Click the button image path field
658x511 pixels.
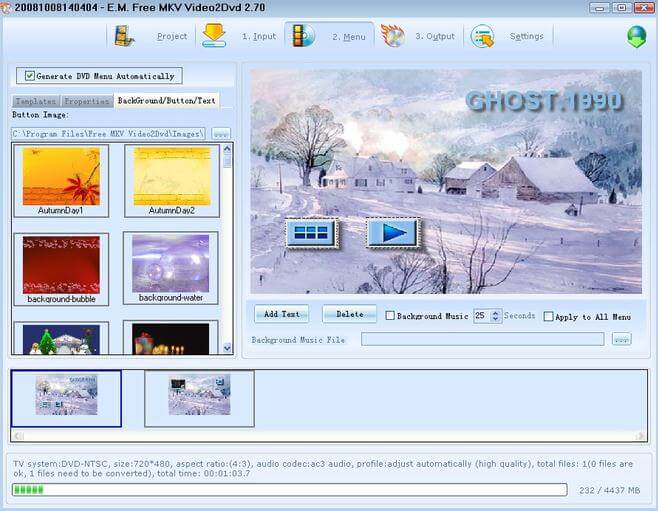click(108, 134)
